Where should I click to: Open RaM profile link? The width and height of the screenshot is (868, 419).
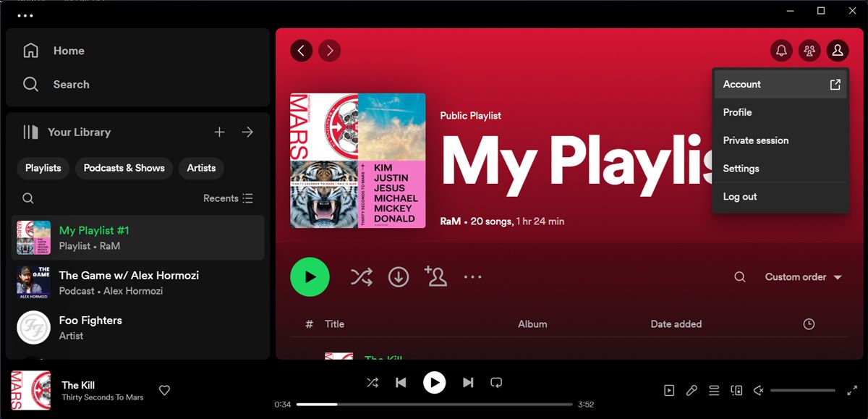coord(451,221)
